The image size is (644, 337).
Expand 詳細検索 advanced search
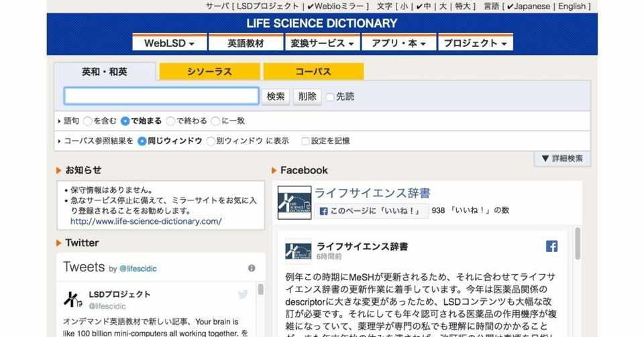(562, 158)
